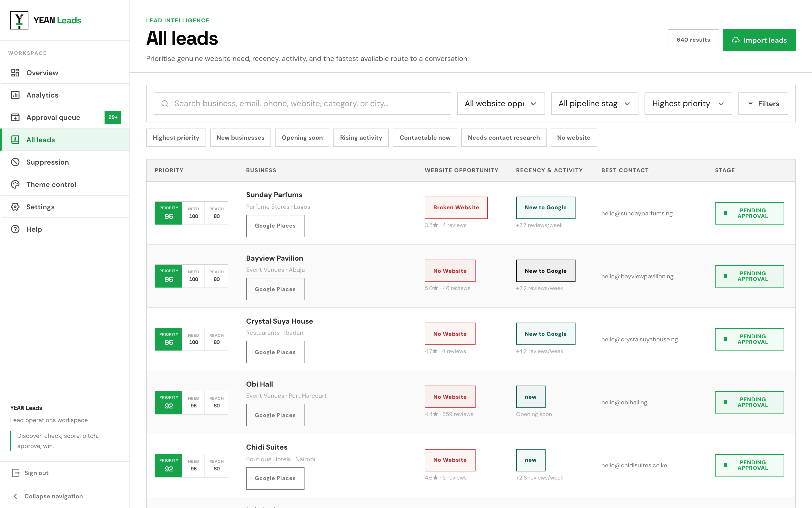Click the search magnifier icon
Image resolution: width=812 pixels, height=508 pixels.
coord(165,103)
